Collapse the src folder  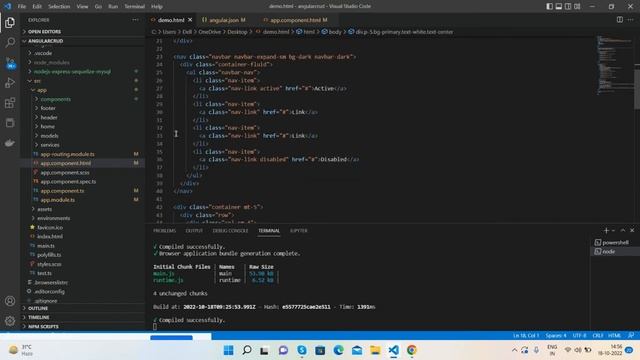click(82, 81)
